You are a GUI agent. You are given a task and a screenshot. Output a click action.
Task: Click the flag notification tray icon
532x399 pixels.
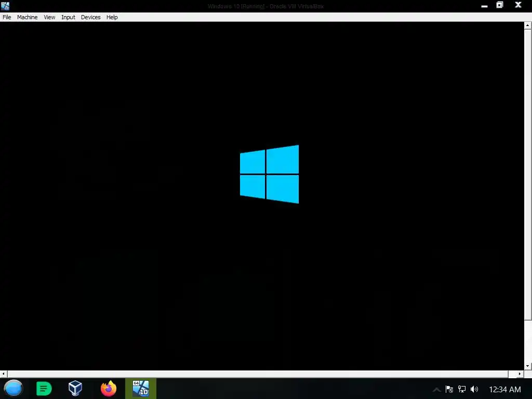449,389
